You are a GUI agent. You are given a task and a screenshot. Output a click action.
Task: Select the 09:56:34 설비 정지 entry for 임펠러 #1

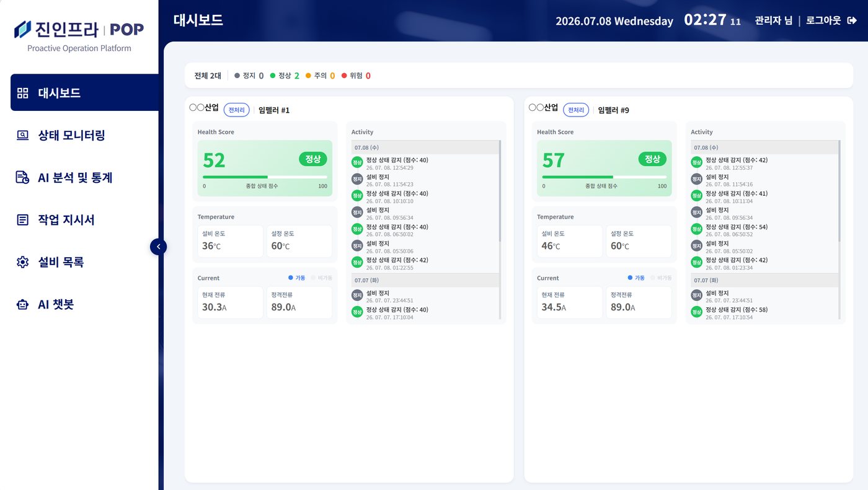(424, 213)
